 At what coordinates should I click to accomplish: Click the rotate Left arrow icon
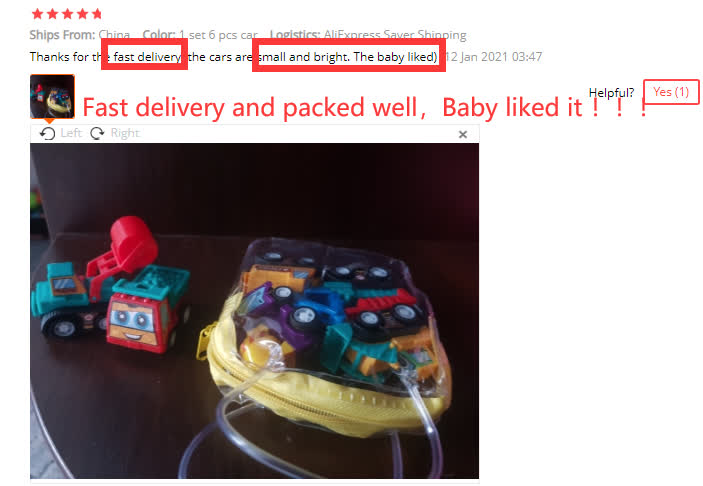click(x=47, y=134)
